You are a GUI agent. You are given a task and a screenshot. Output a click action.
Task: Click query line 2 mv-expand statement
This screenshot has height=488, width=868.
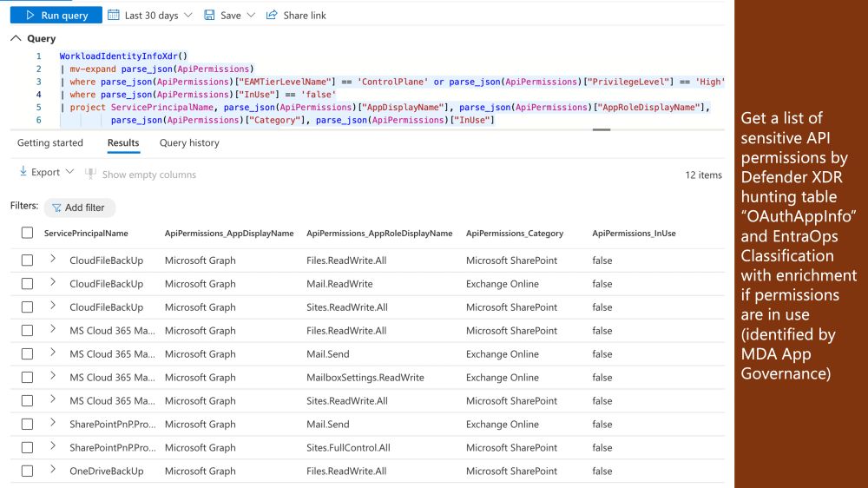point(156,69)
